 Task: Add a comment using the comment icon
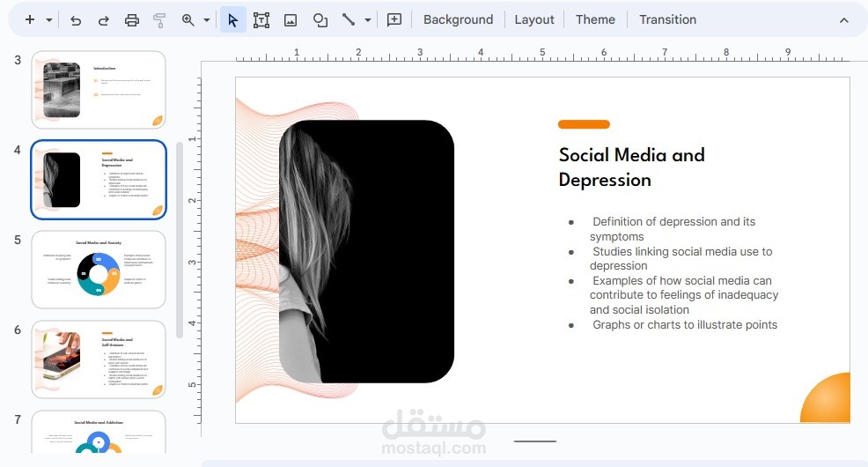(x=394, y=20)
